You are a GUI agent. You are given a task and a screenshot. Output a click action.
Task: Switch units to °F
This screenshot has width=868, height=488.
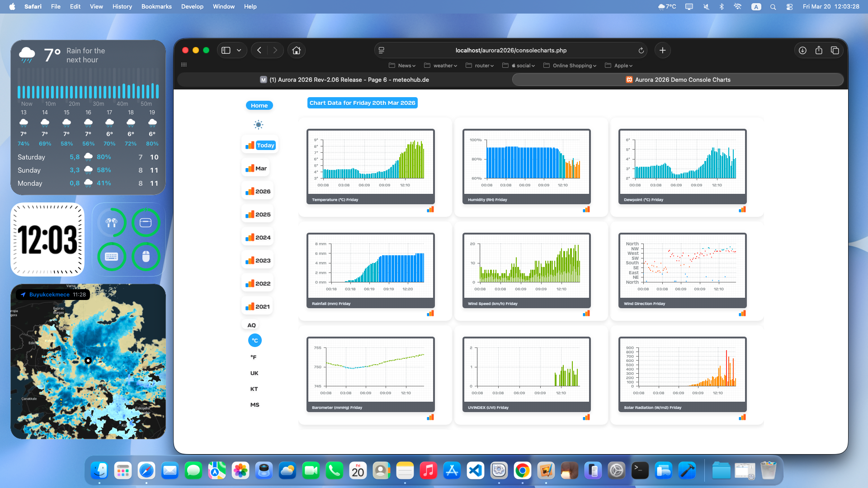coord(254,357)
